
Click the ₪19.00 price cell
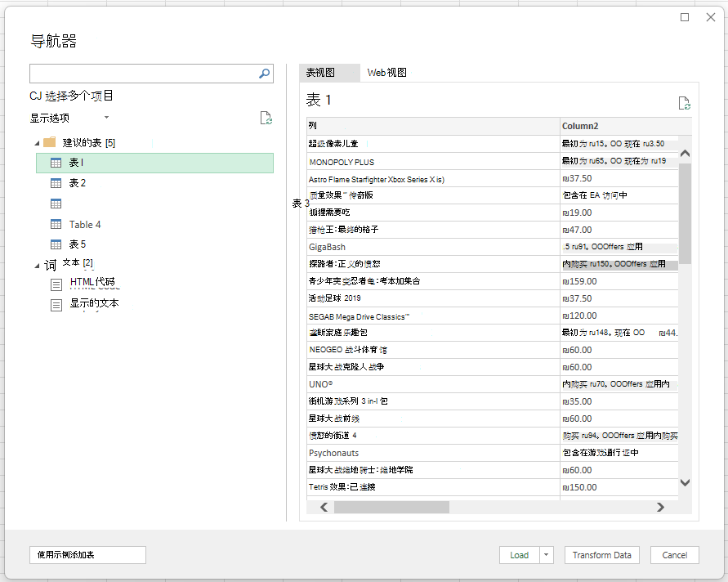click(619, 213)
